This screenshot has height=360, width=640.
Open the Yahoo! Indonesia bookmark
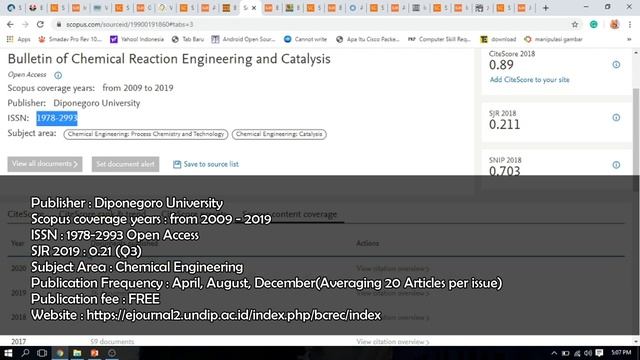[x=137, y=39]
